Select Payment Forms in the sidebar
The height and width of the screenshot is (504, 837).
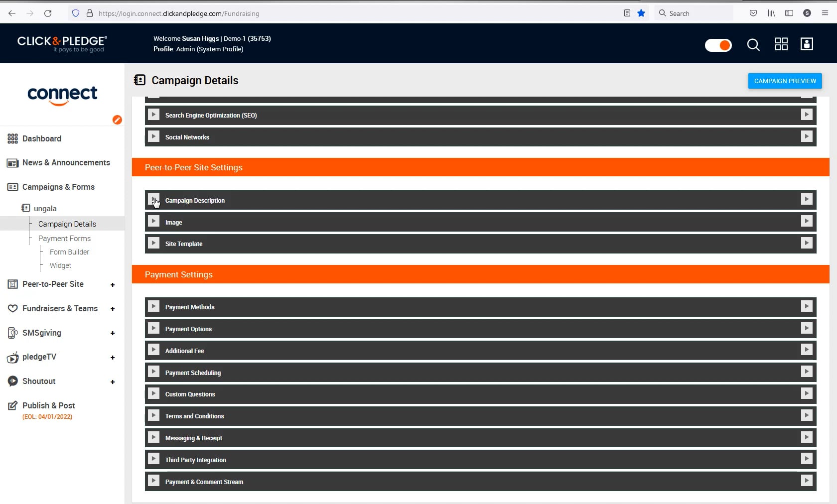[64, 239]
